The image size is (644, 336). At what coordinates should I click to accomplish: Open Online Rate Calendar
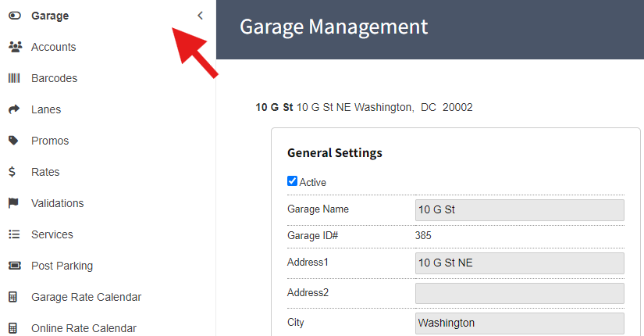[84, 328]
